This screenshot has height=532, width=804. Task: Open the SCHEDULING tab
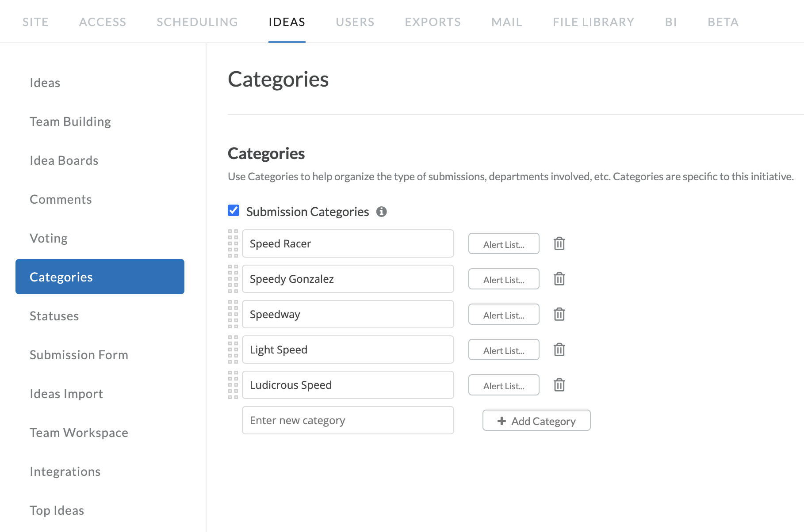coord(197,22)
